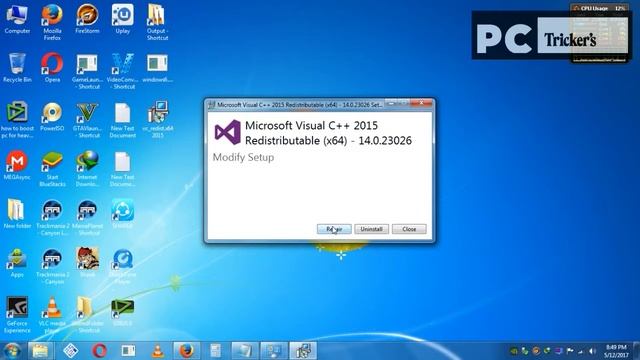Image resolution: width=640 pixels, height=360 pixels.
Task: Select the ManiaPlanet Shortcut desktop icon
Action: (87, 217)
